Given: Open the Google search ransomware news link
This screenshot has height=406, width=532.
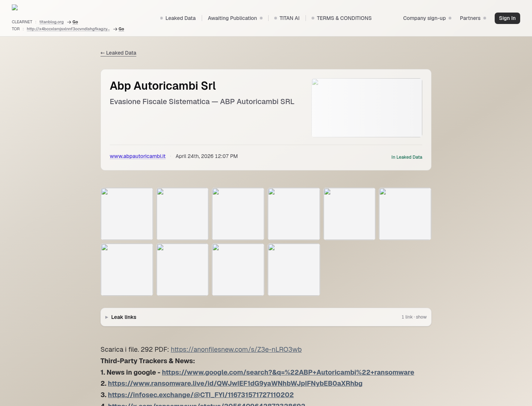Looking at the screenshot, I should pos(288,372).
